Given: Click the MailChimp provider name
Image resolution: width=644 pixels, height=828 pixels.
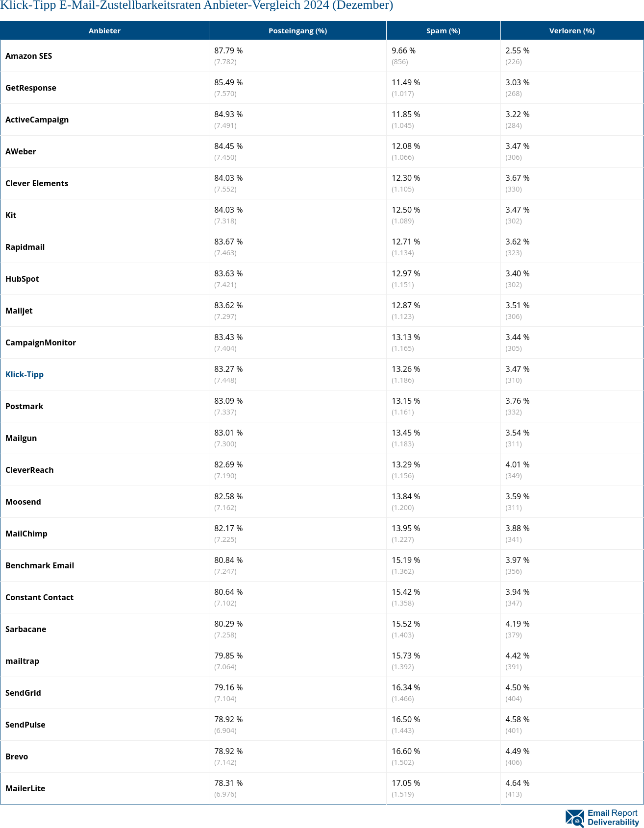Looking at the screenshot, I should coord(26,534).
